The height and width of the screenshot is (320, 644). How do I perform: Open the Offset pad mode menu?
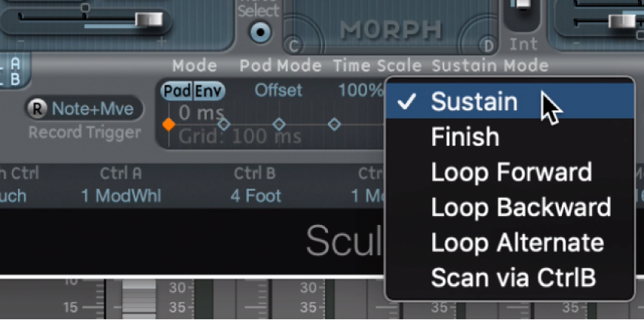click(278, 91)
